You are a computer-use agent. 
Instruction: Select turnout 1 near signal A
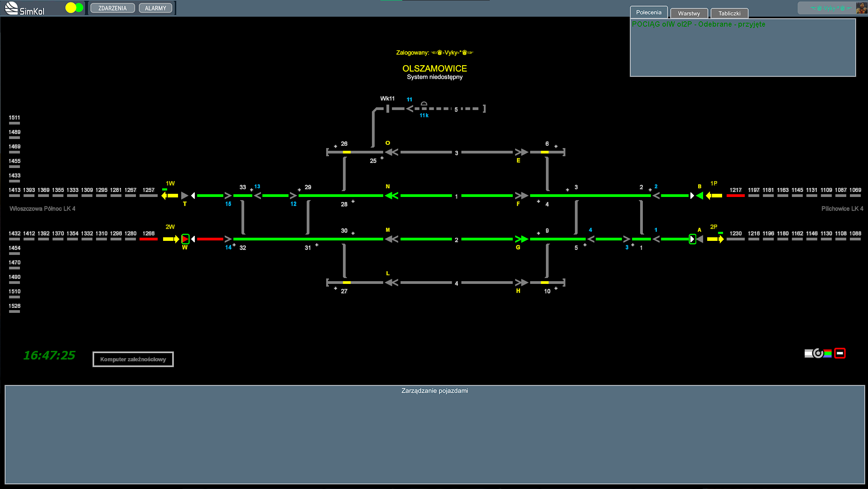click(x=656, y=239)
